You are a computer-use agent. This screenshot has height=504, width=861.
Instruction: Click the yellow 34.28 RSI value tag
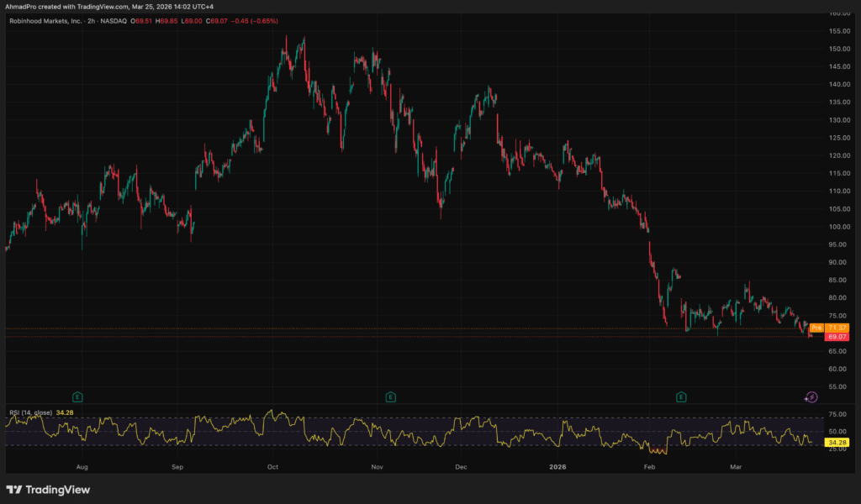click(x=837, y=442)
